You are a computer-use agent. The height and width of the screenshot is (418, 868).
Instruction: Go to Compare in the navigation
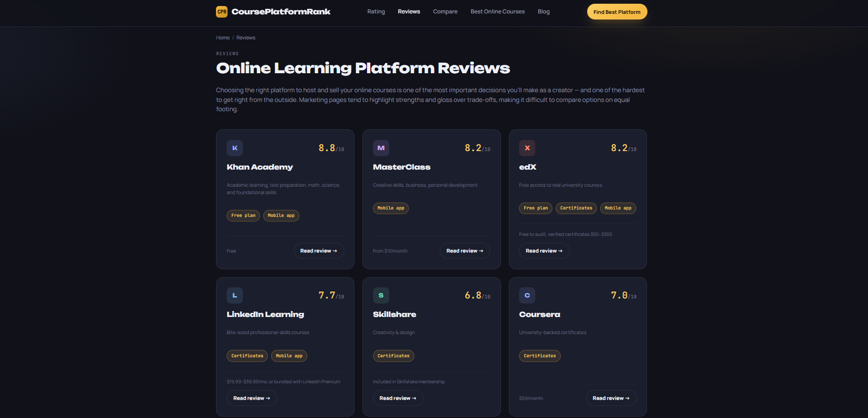[x=445, y=12]
